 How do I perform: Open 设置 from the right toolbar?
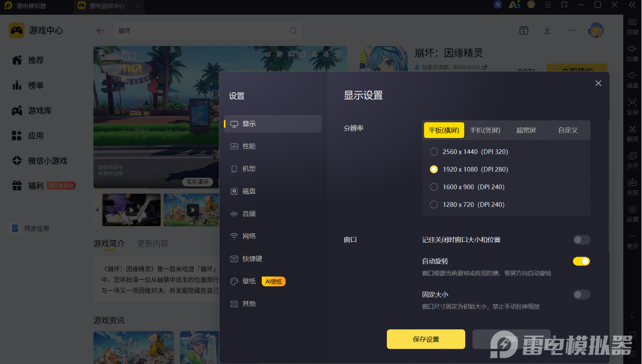(x=632, y=213)
